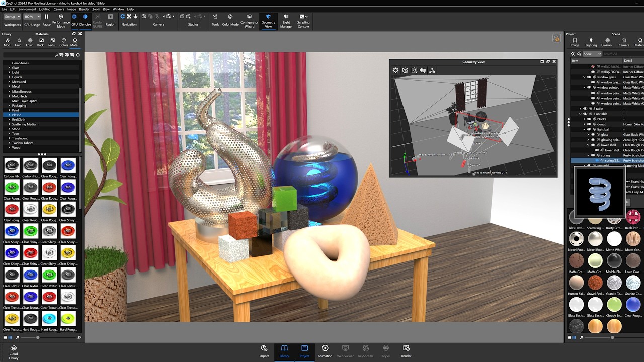Open the Lighting menu
The width and height of the screenshot is (644, 362).
coord(45,9)
